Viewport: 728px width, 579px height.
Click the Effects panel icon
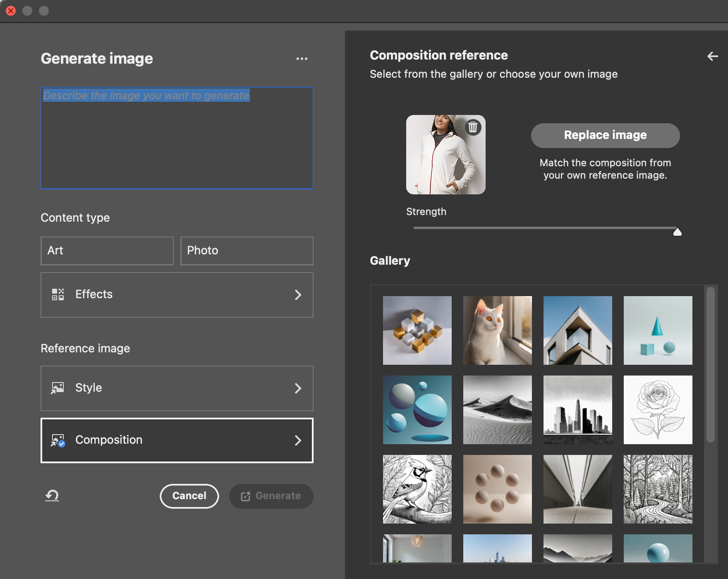(58, 294)
